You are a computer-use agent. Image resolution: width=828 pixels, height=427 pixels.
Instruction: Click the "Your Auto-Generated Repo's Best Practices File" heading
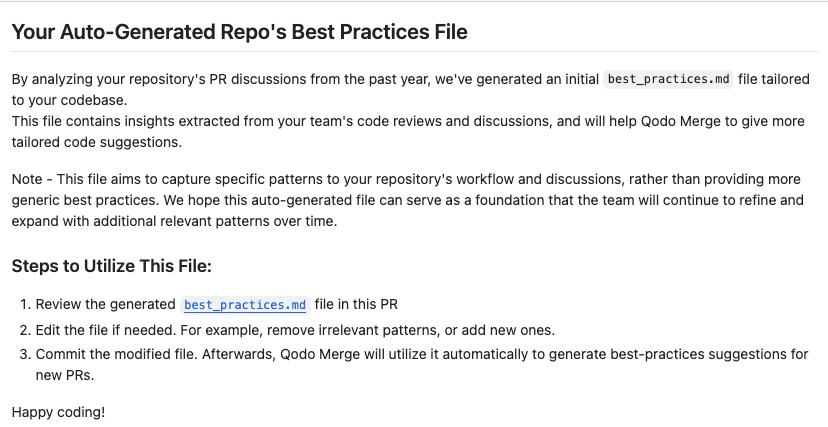tap(239, 32)
